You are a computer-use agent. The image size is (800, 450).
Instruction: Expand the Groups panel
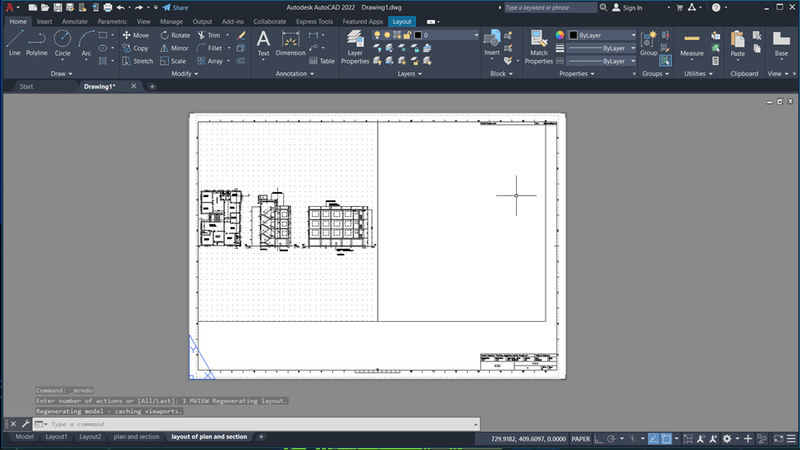click(x=656, y=73)
